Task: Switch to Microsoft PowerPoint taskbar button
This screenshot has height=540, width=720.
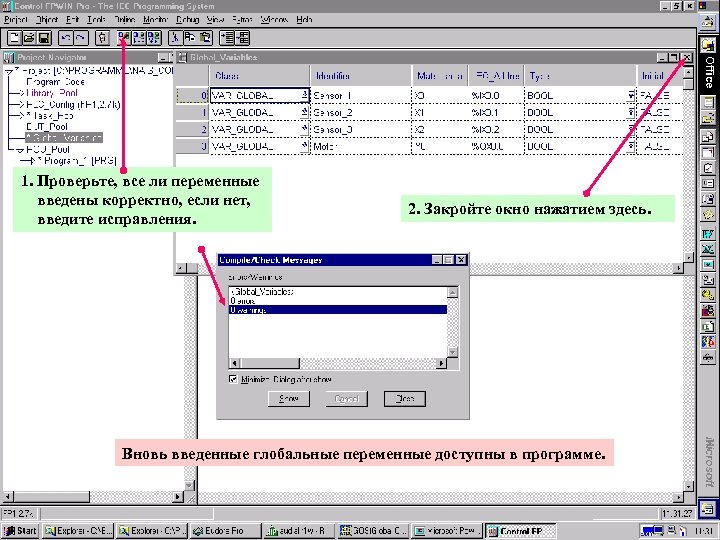Action: 446,531
